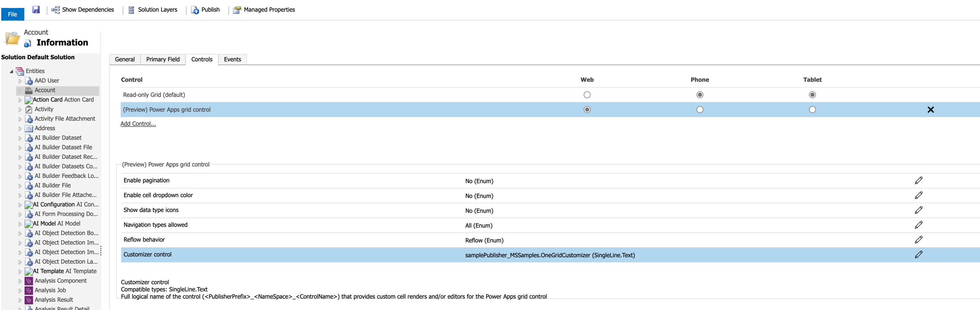Click the Save disk icon

point(36,9)
